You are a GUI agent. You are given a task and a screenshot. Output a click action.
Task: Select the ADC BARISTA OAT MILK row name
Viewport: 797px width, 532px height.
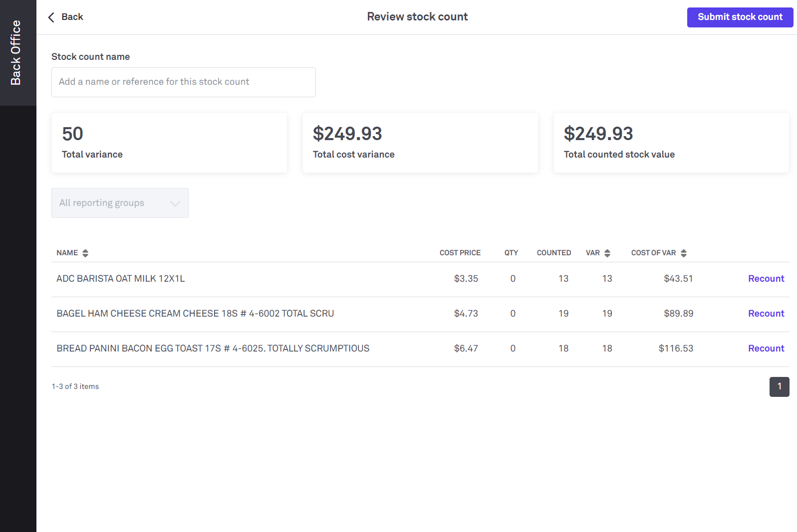[121, 279]
